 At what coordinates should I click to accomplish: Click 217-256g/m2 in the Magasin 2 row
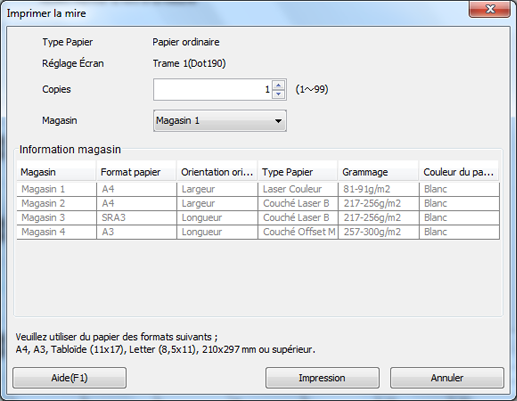(x=379, y=203)
